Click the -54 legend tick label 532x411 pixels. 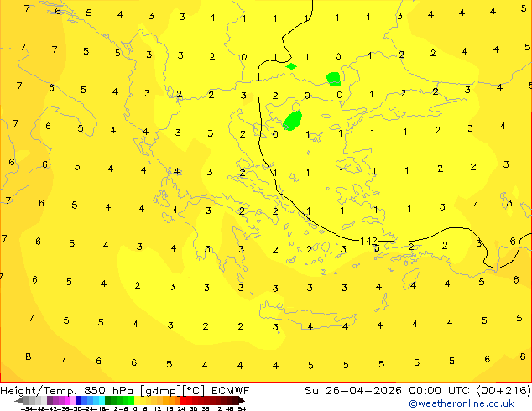pyautogui.click(x=27, y=408)
